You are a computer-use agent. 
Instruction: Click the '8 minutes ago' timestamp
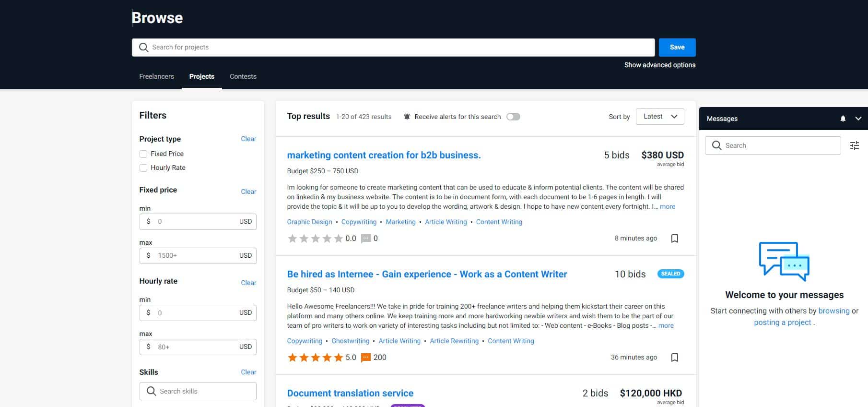coord(636,239)
